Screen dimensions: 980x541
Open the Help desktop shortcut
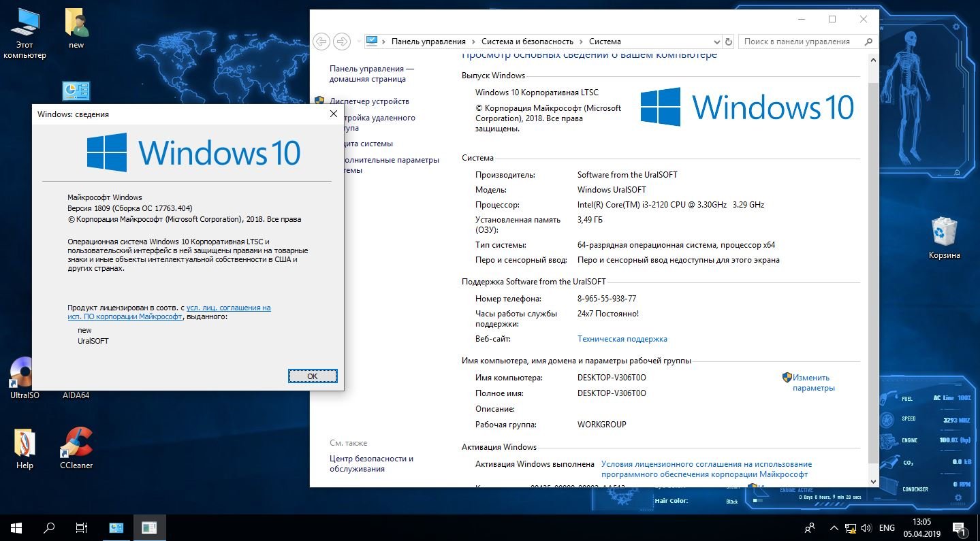click(25, 448)
